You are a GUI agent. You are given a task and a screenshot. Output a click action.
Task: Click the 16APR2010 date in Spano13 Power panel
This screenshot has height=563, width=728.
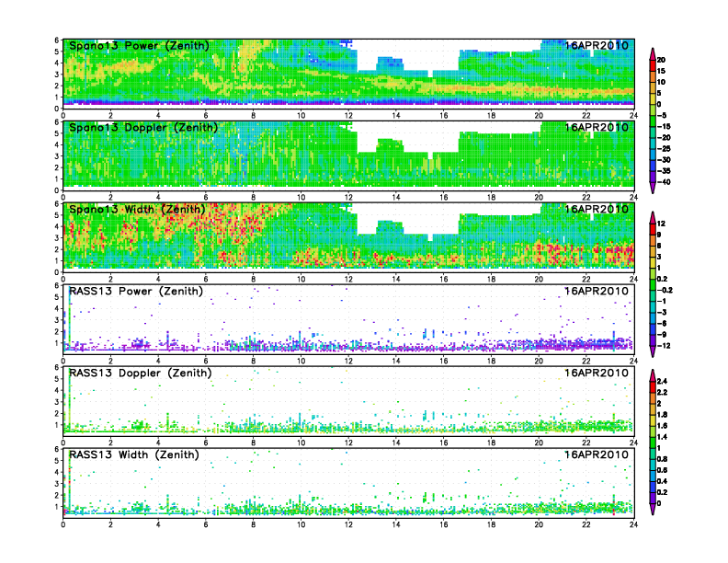(597, 45)
